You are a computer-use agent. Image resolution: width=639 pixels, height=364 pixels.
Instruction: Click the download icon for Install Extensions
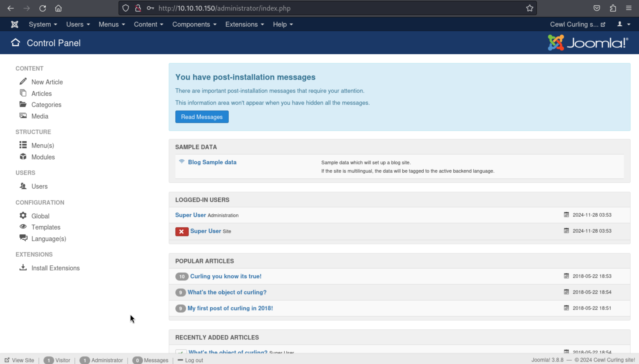[23, 267]
